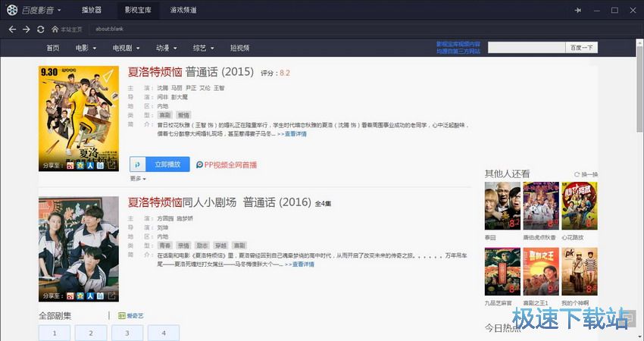Viewport: 644px width, 341px height.
Task: Go forward with the forward arrow
Action: coord(27,29)
